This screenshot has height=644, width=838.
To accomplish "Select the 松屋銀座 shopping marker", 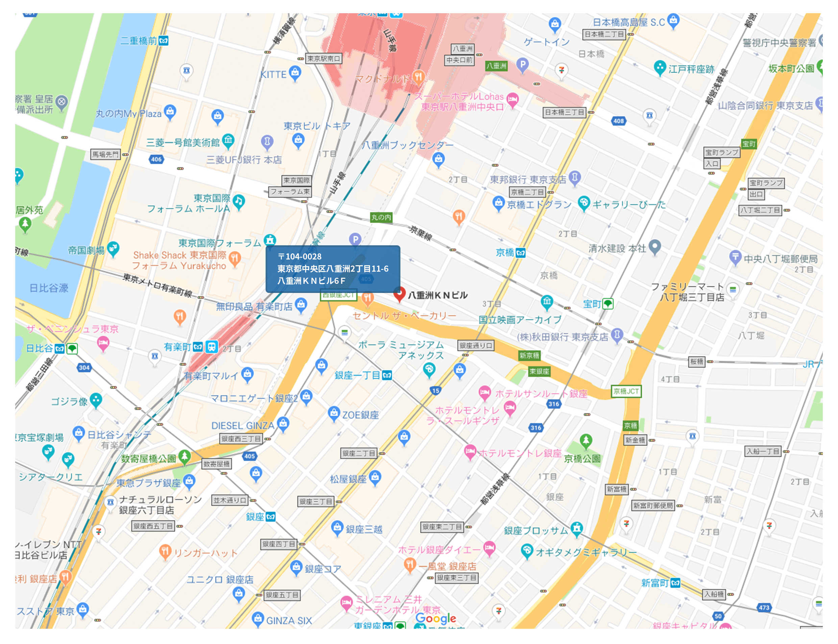I will click(x=375, y=478).
